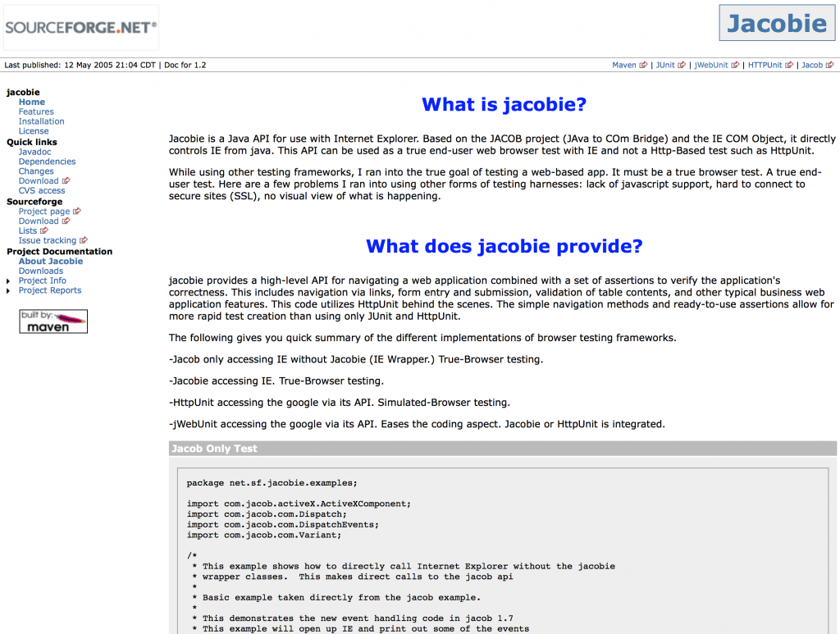Click "Project Documentation" sidebar heading

(x=59, y=251)
